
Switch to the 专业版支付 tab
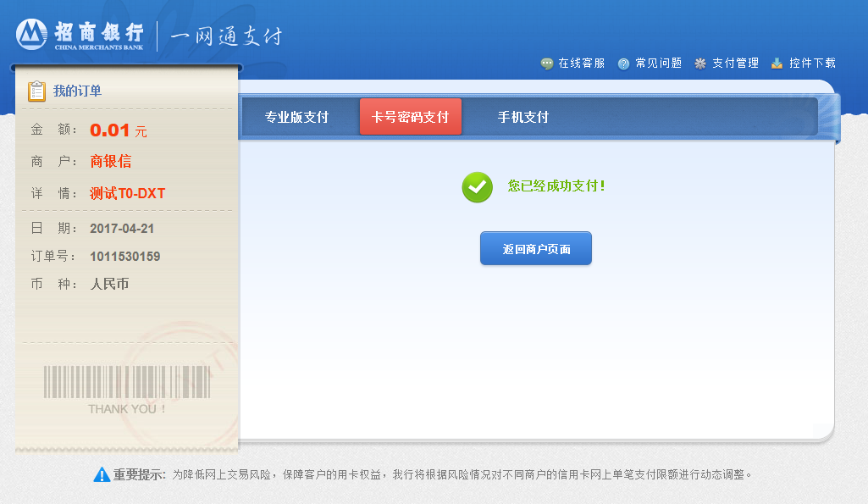tap(296, 117)
